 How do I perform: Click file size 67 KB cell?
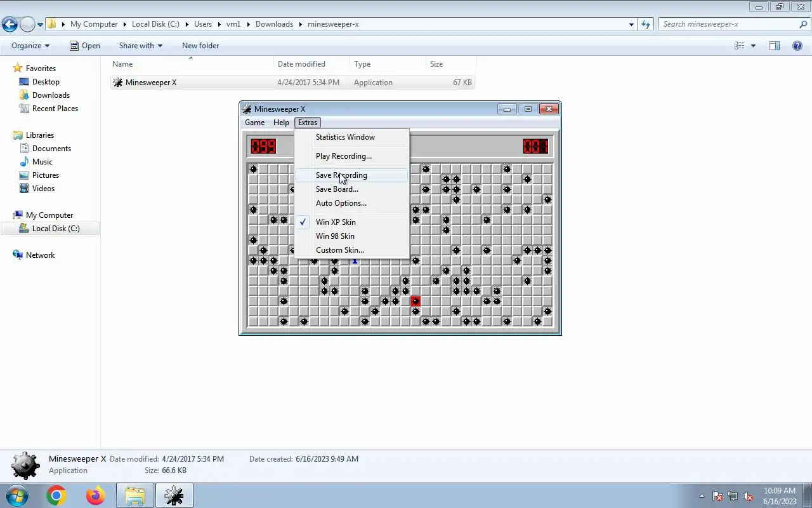tap(462, 83)
